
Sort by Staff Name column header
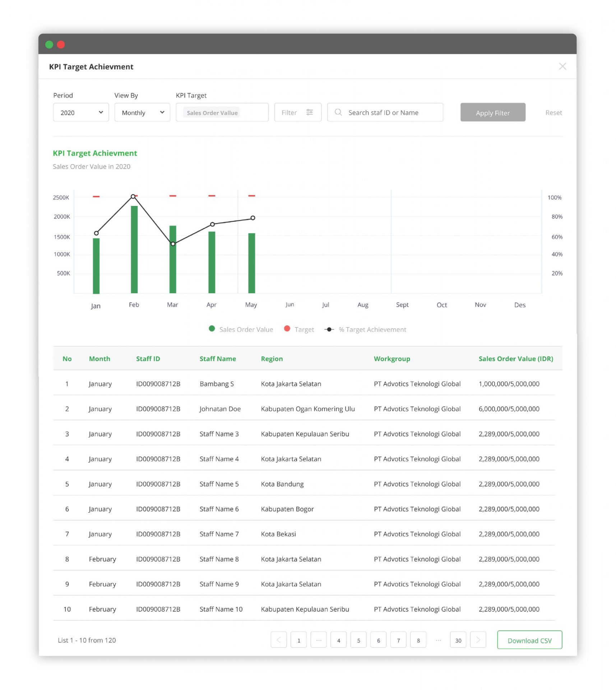pyautogui.click(x=218, y=359)
